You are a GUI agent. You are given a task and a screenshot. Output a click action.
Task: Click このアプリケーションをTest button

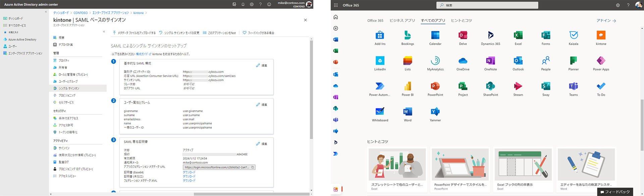[x=219, y=33]
